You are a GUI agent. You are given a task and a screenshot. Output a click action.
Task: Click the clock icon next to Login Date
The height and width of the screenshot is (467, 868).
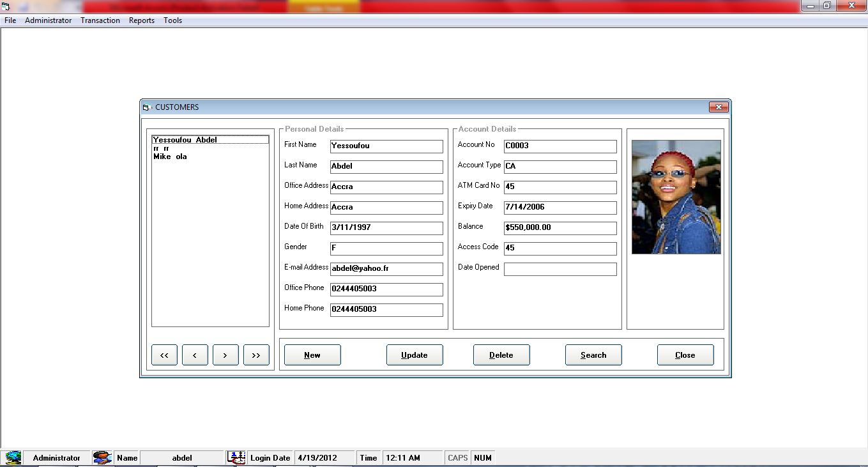[236, 457]
